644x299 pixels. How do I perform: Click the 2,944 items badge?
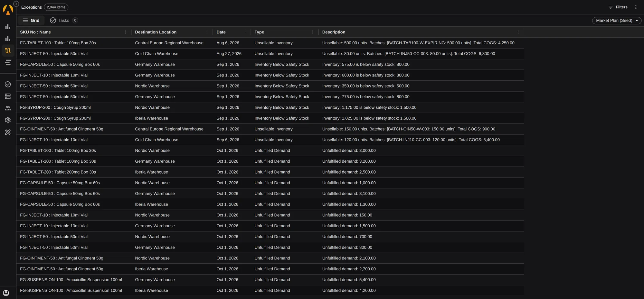click(x=56, y=7)
